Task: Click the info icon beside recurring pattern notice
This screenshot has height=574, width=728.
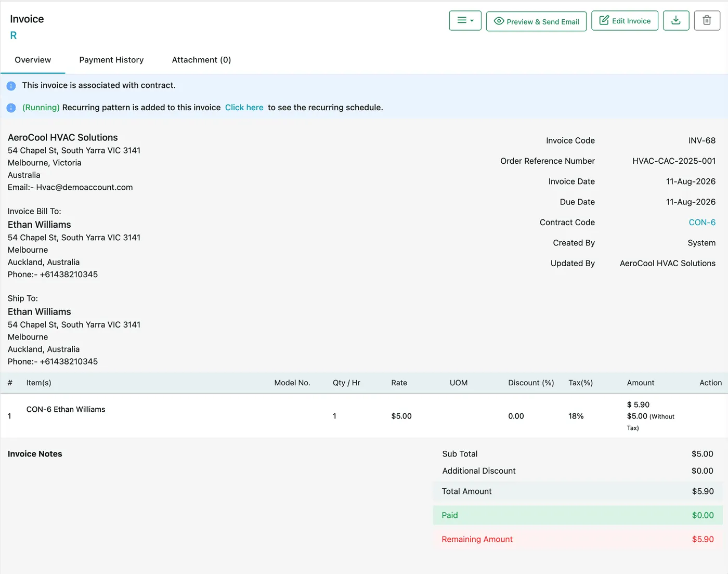Action: [x=11, y=108]
